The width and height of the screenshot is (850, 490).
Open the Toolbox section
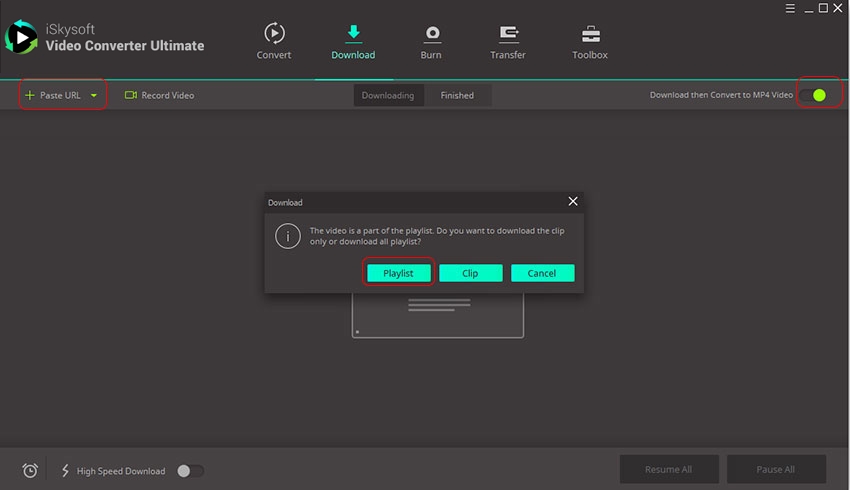[589, 34]
